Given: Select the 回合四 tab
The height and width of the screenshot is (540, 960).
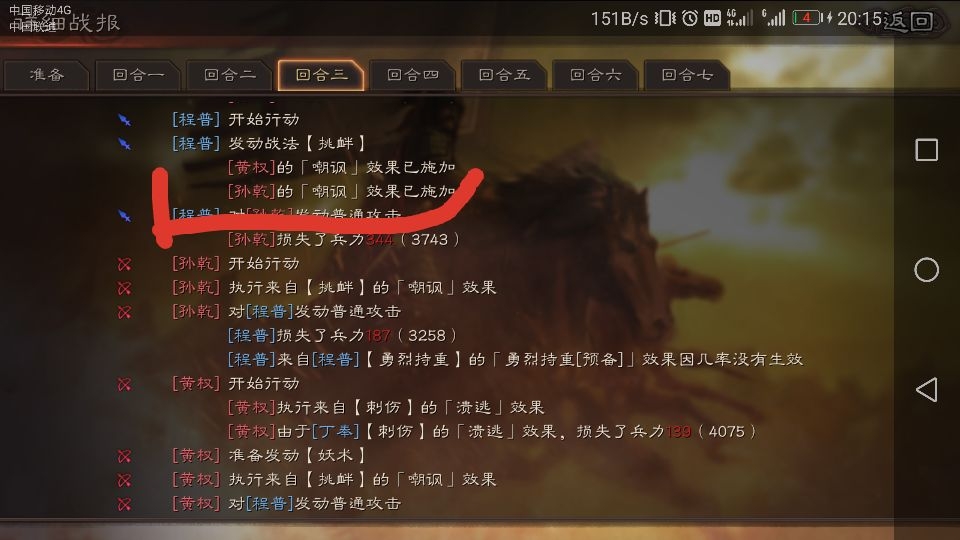Looking at the screenshot, I should pyautogui.click(x=413, y=75).
